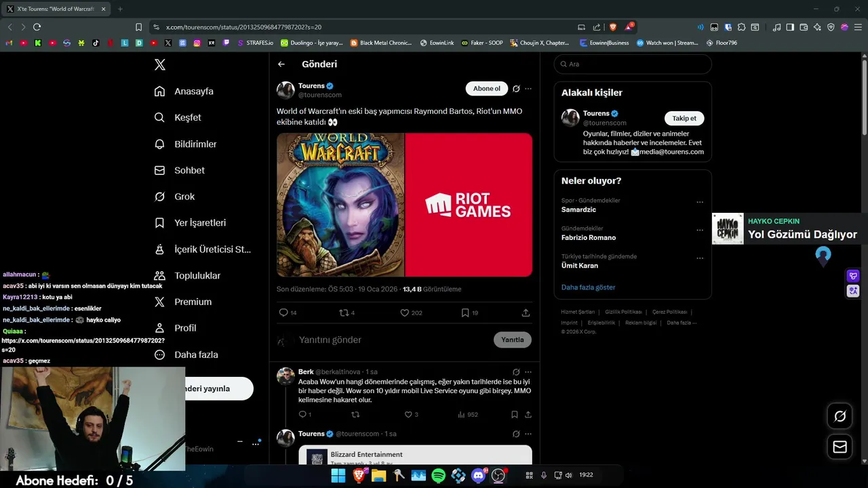Click the Brave shields lion icon

tap(613, 27)
